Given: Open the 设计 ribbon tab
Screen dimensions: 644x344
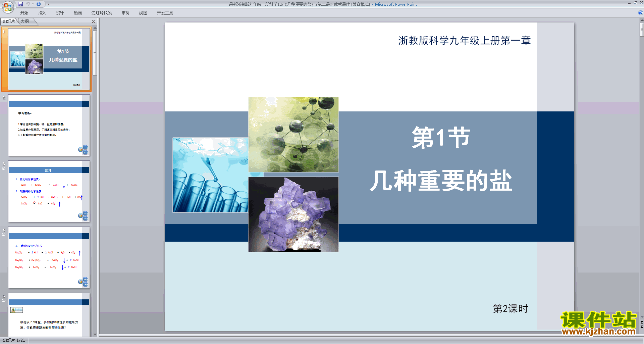Looking at the screenshot, I should pyautogui.click(x=60, y=13).
